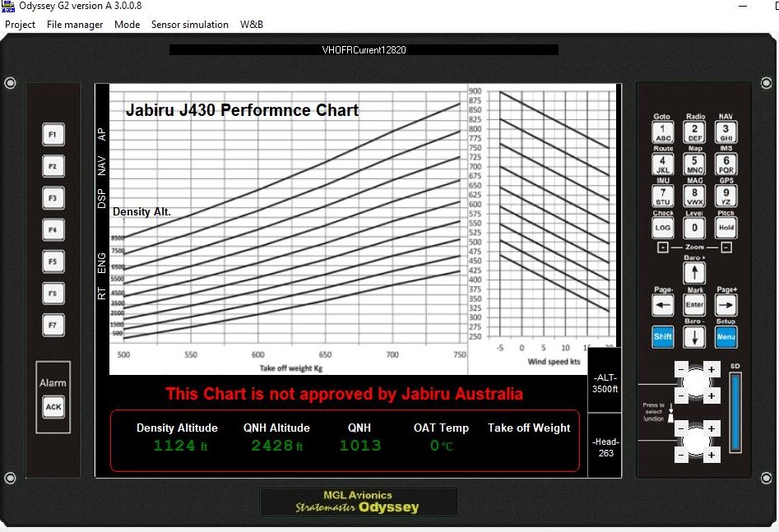The width and height of the screenshot is (779, 532).
Task: Click upper knob's top plus button
Action: pyautogui.click(x=712, y=369)
